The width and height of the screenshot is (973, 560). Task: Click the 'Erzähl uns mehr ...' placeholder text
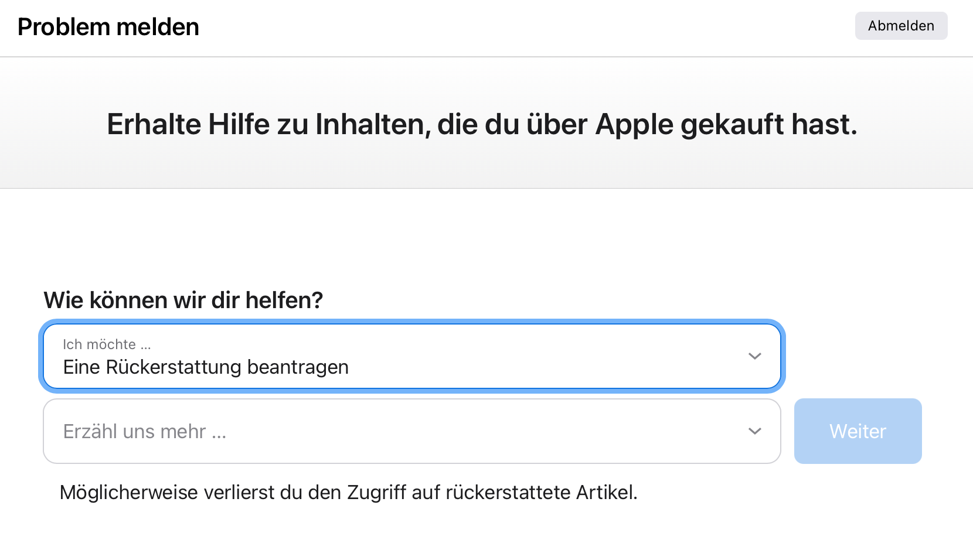tap(144, 432)
